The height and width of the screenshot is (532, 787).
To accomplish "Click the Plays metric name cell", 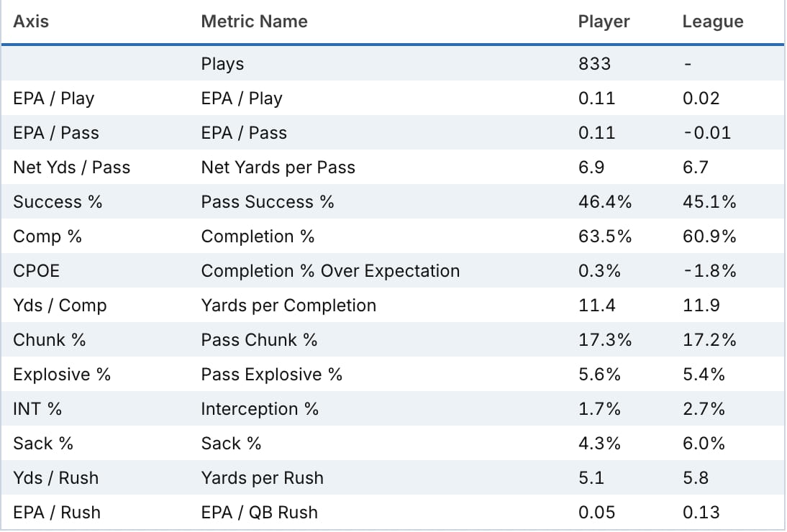I will coord(222,64).
